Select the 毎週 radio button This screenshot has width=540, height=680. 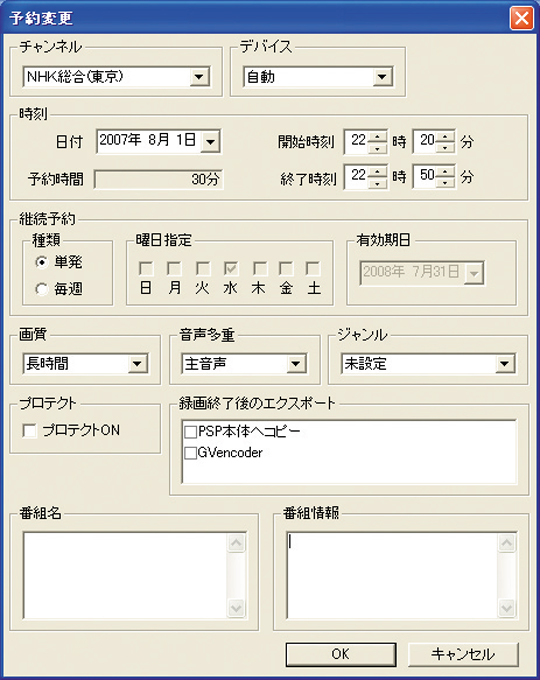click(x=42, y=289)
